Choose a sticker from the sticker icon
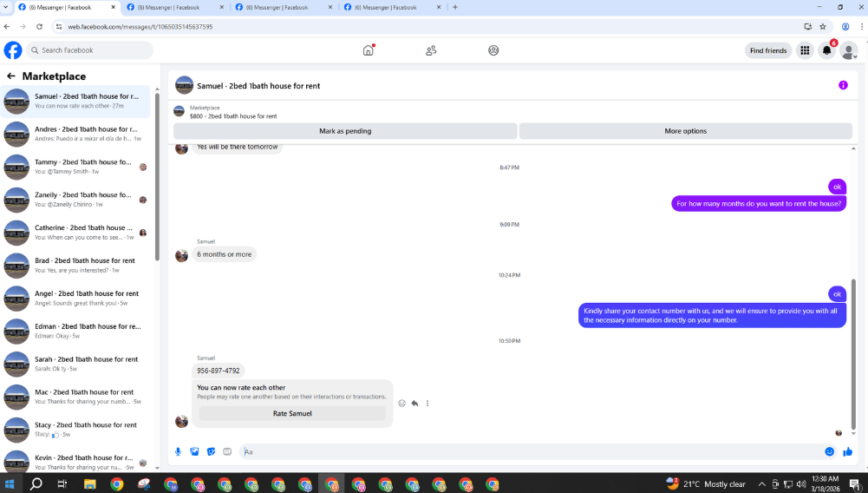The height and width of the screenshot is (493, 868). (211, 451)
